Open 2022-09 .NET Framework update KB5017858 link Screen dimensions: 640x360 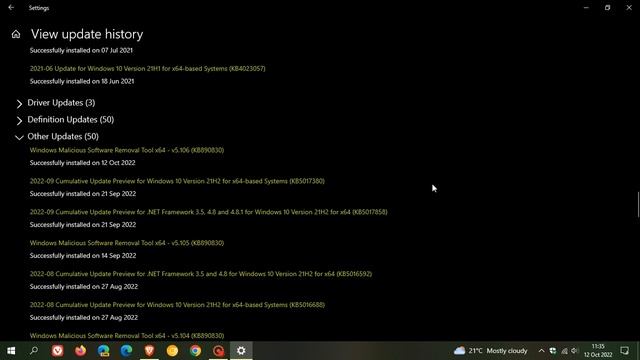(208, 212)
